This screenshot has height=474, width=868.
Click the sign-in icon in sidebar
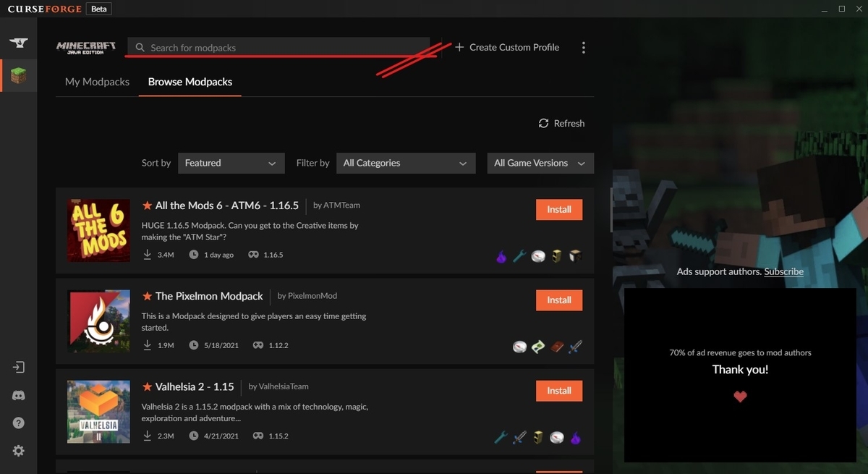pyautogui.click(x=19, y=368)
